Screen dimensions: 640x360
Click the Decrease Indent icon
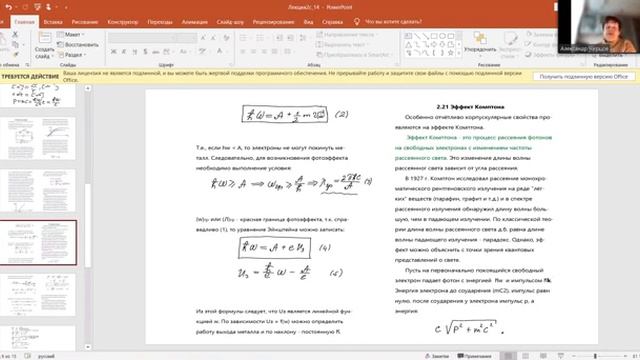pyautogui.click(x=279, y=38)
